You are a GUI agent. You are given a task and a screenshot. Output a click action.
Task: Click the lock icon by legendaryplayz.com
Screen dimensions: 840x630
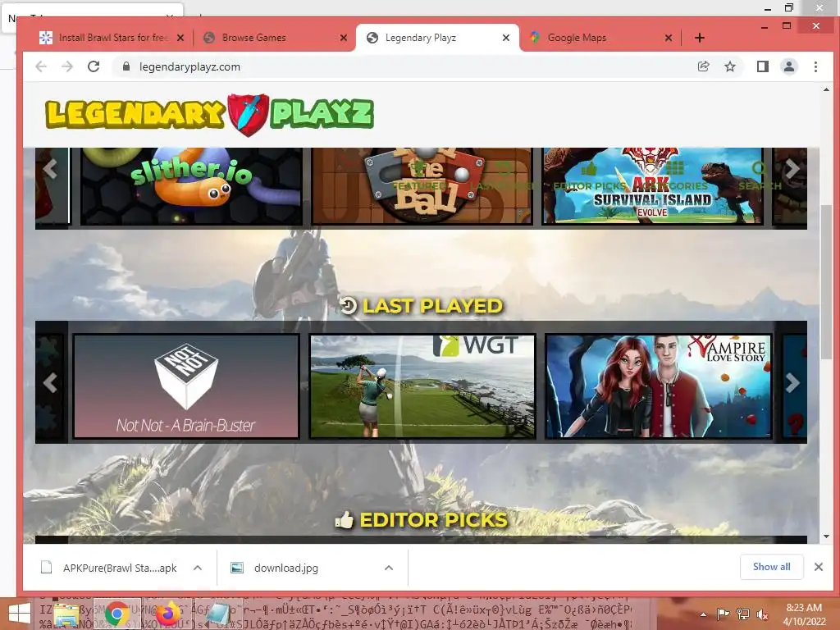[126, 66]
